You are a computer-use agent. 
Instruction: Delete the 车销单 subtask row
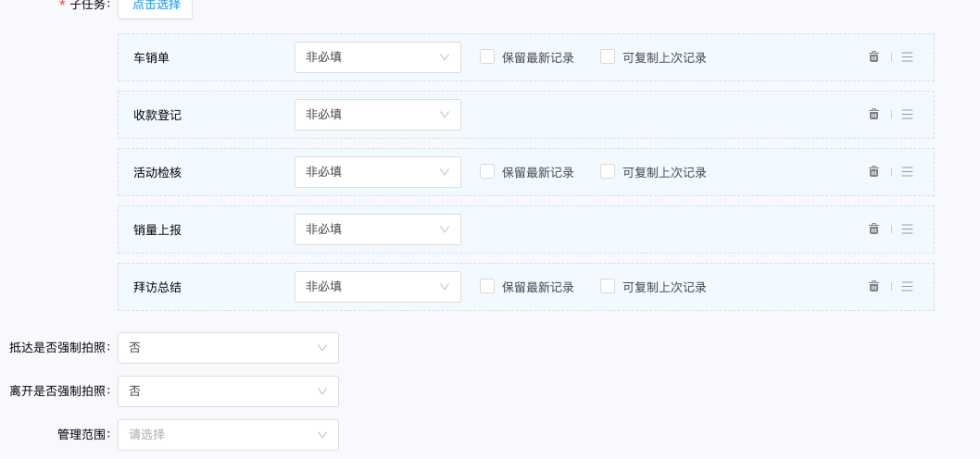coord(873,56)
